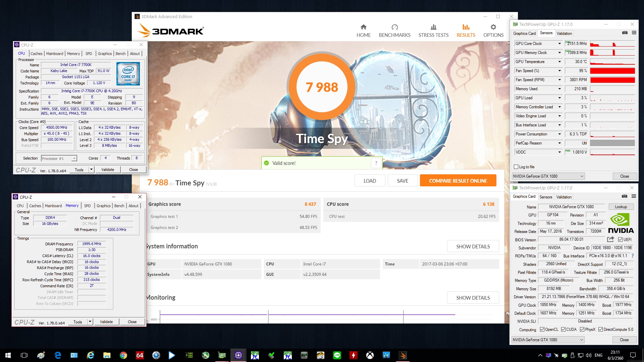Open Stress Tests bar icon
Screen dimensions: 644x362
click(433, 27)
